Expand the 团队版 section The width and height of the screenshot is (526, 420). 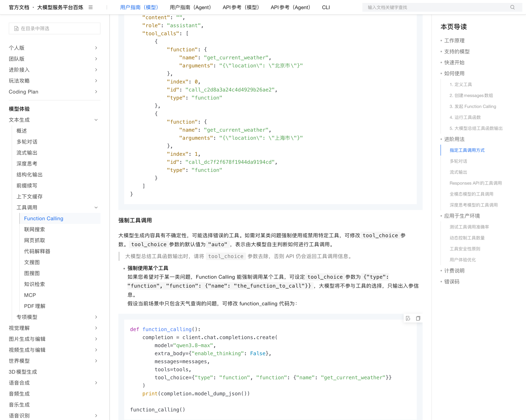pos(96,59)
